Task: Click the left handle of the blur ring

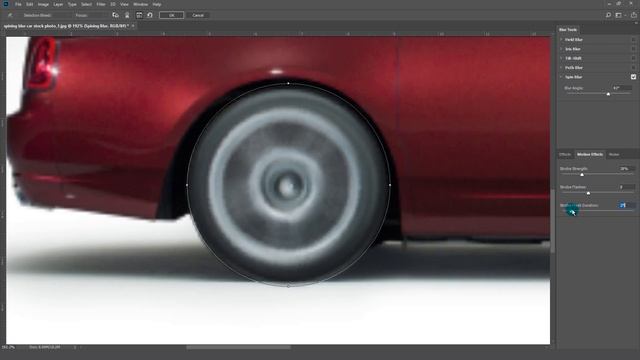Action: (187, 185)
